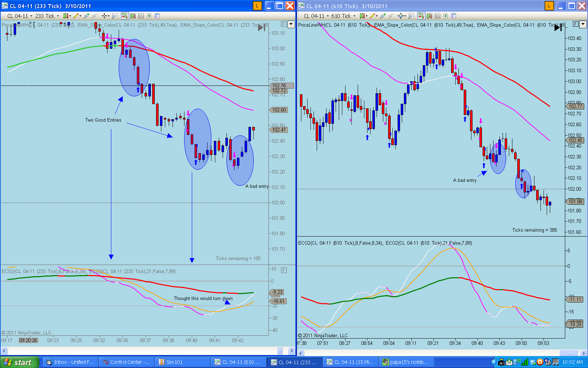The width and height of the screenshot is (588, 368).
Task: Toggle Chart Trader in 610 Tick chart
Action: click(x=421, y=16)
